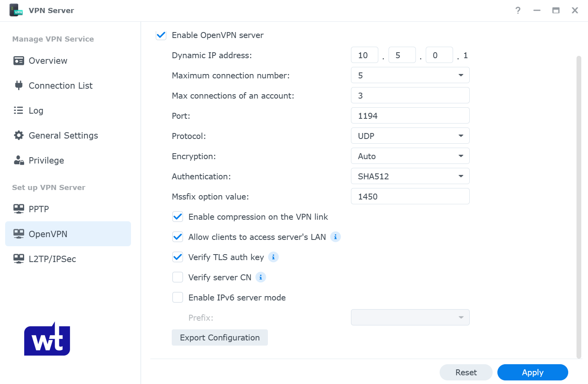Viewport: 588px width, 384px height.
Task: Show info for Verify server CN
Action: 261,277
